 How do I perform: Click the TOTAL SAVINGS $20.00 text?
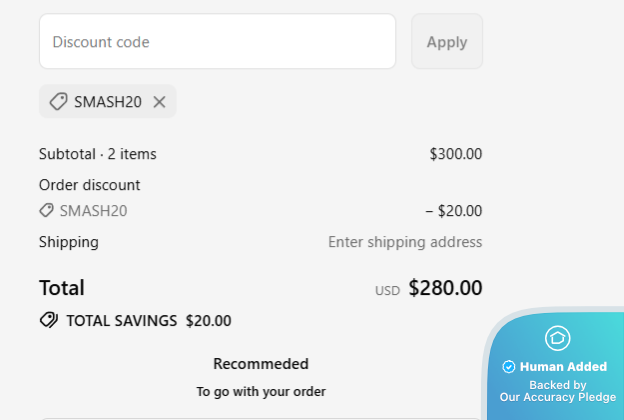point(148,321)
